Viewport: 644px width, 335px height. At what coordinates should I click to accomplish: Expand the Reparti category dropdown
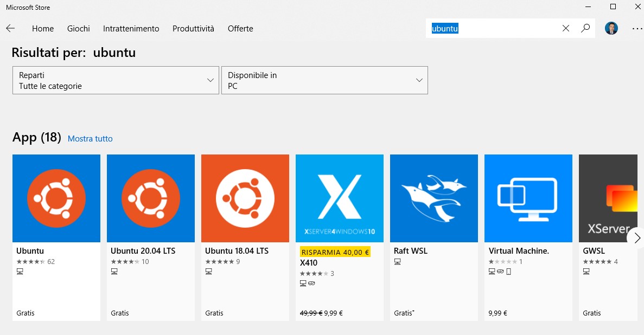(116, 80)
